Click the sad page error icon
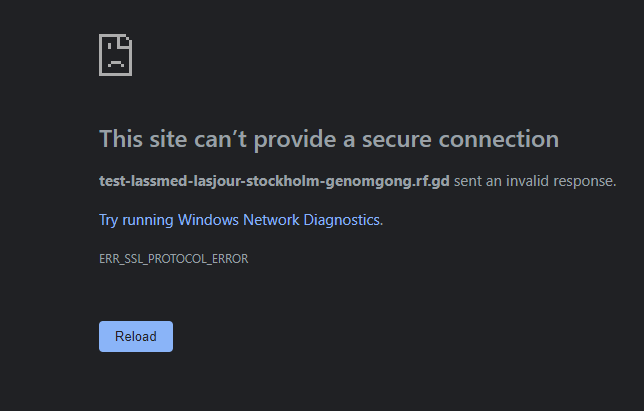The image size is (644, 411). 116,55
